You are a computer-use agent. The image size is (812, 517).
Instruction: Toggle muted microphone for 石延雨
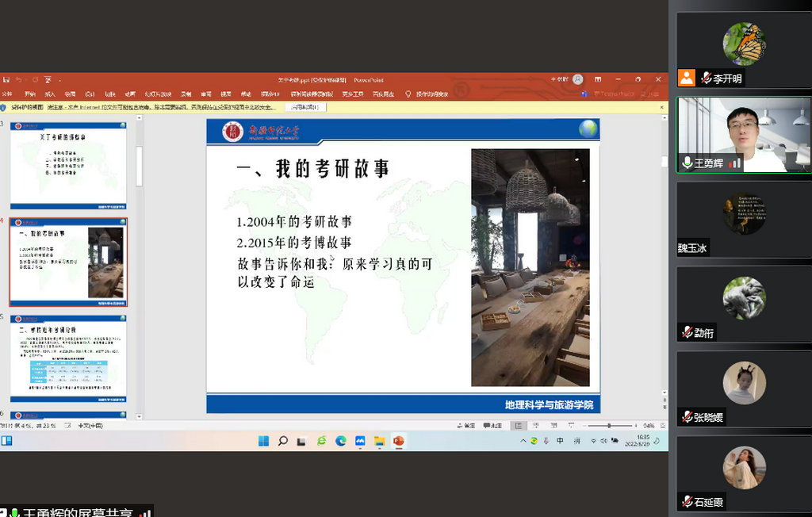[687, 501]
